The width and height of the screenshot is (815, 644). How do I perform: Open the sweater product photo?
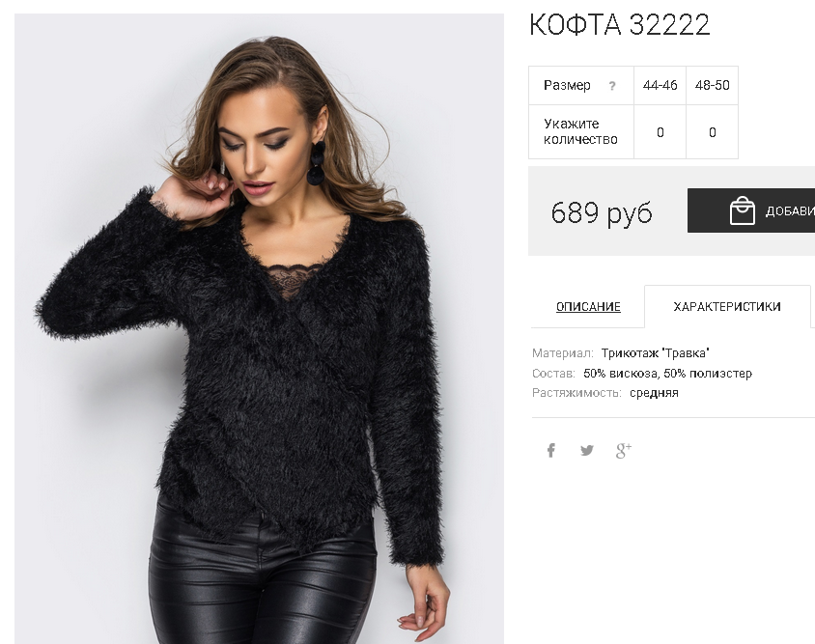coord(259,328)
